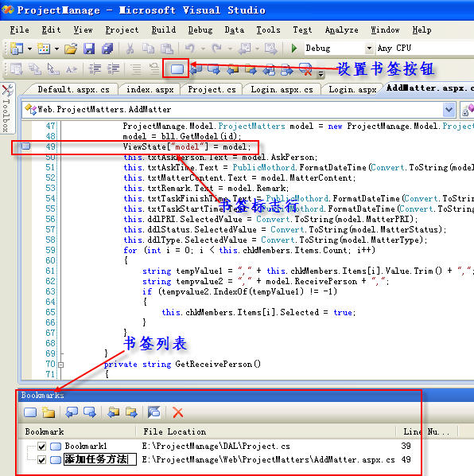474x476 pixels.
Task: Uncheck the Bookmark1 checkbox
Action: tap(42, 447)
